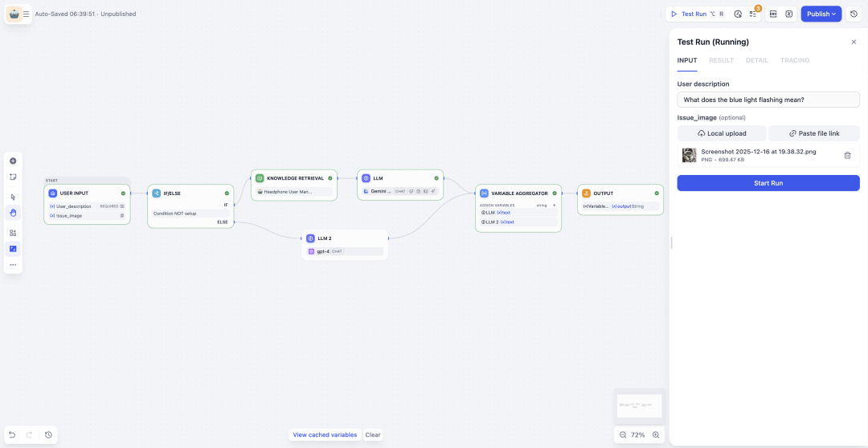Screen dimensions: 868x448
Task: Open more options in left toolbar
Action: coord(13,265)
